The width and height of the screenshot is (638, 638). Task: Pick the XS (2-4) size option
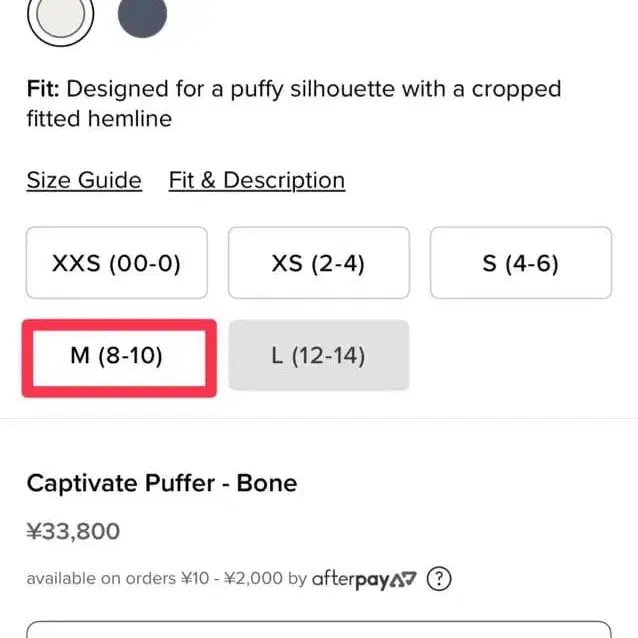pyautogui.click(x=318, y=263)
